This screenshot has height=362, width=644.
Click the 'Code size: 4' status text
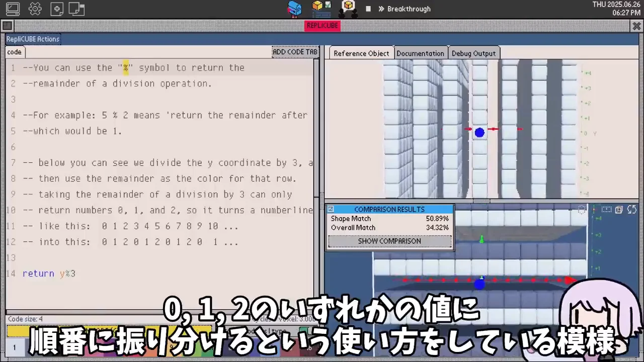coord(26,319)
